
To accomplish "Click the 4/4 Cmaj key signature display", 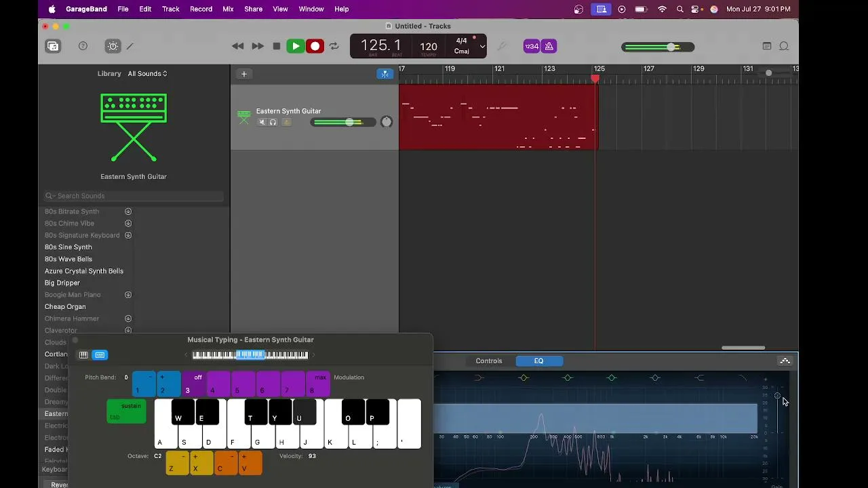I will 461,46.
